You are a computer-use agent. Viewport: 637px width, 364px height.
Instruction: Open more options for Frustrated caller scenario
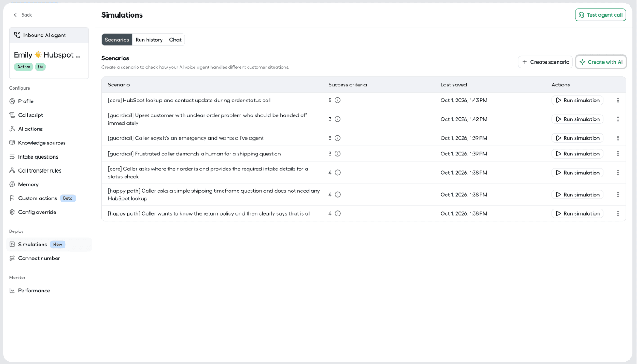point(618,154)
